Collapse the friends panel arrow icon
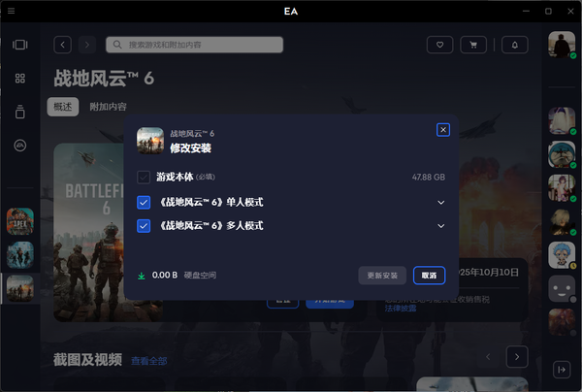This screenshot has width=582, height=392. (562, 369)
